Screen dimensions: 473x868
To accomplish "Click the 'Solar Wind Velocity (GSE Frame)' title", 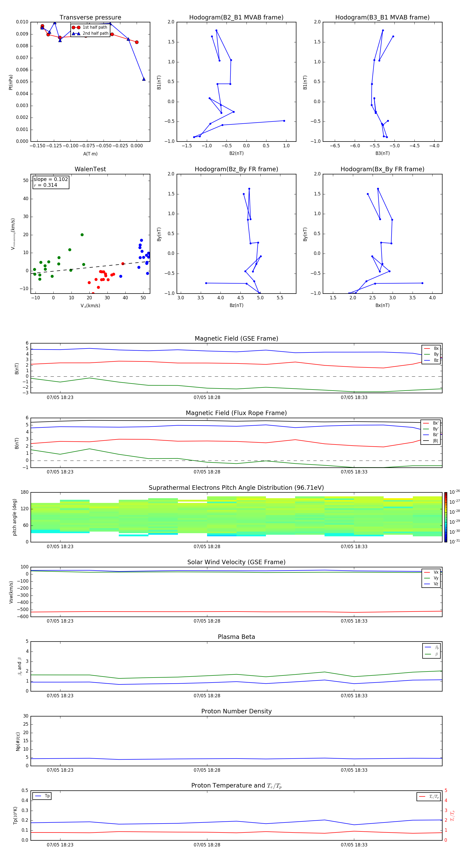I will click(x=236, y=562).
